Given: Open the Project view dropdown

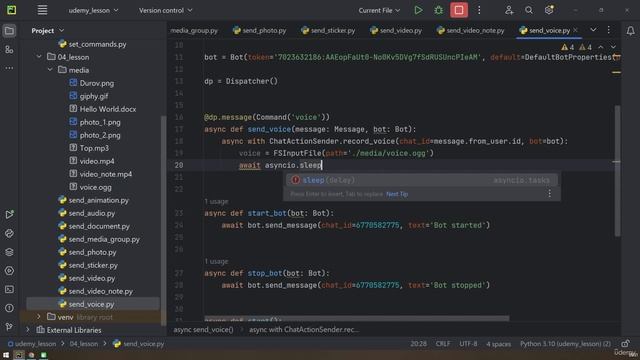Looking at the screenshot, I should coord(48,31).
